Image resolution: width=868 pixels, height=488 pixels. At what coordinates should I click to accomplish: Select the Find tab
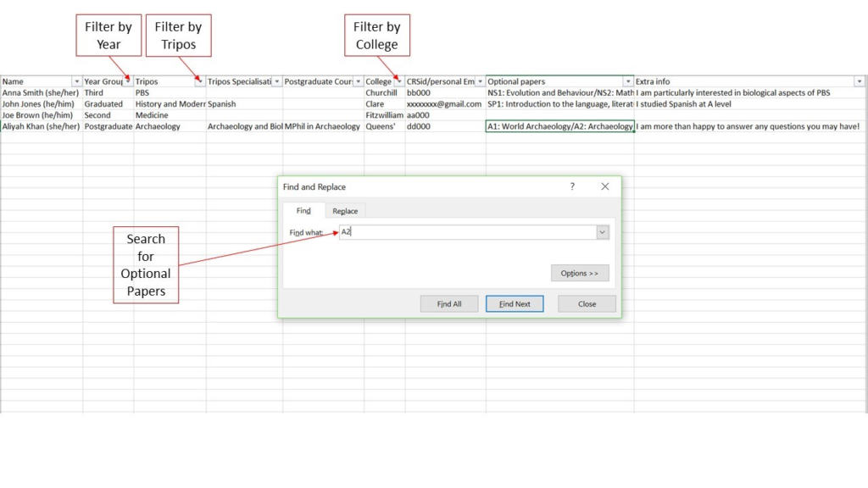(x=303, y=211)
